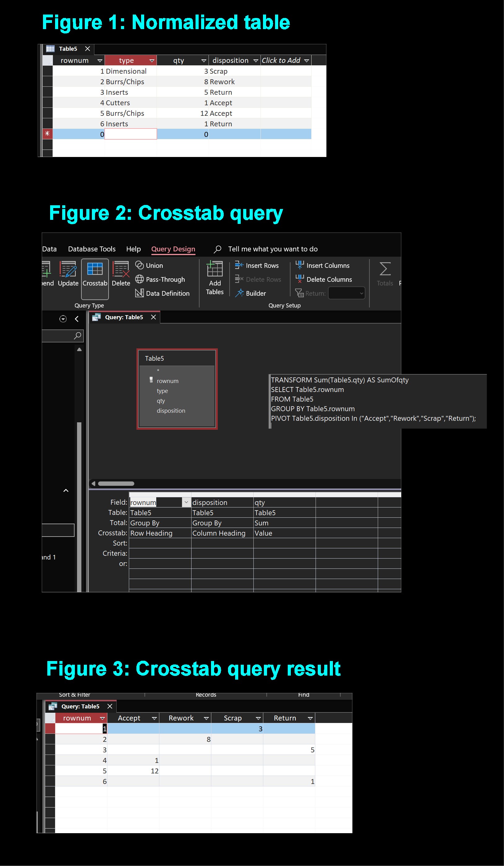Screen dimensions: 504x866
Task: Open the Database Tools tab
Action: [x=91, y=249]
